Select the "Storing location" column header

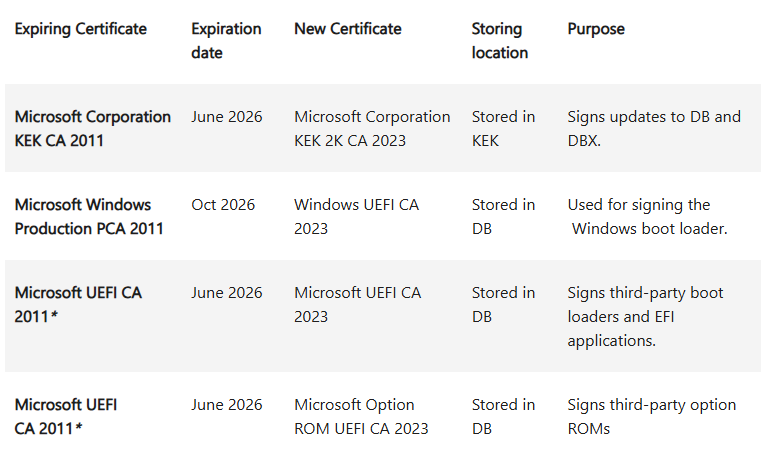499,40
